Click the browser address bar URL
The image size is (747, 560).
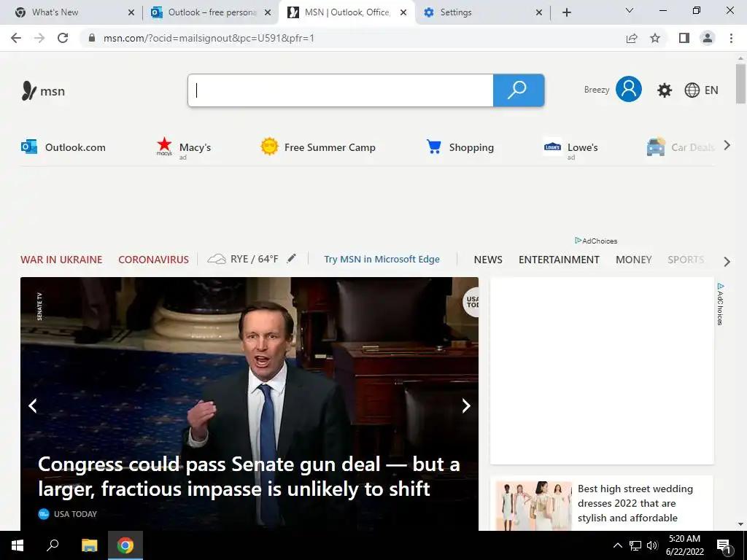[209, 38]
